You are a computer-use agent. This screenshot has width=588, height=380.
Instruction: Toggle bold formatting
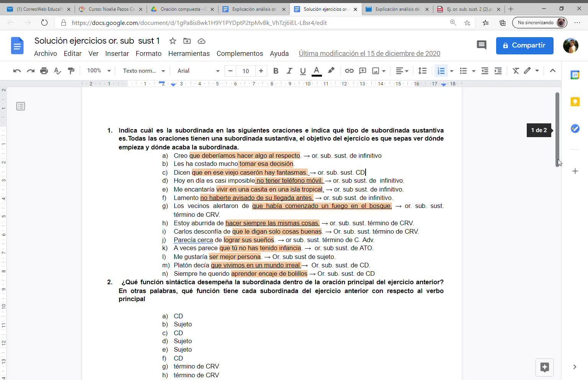tap(276, 71)
